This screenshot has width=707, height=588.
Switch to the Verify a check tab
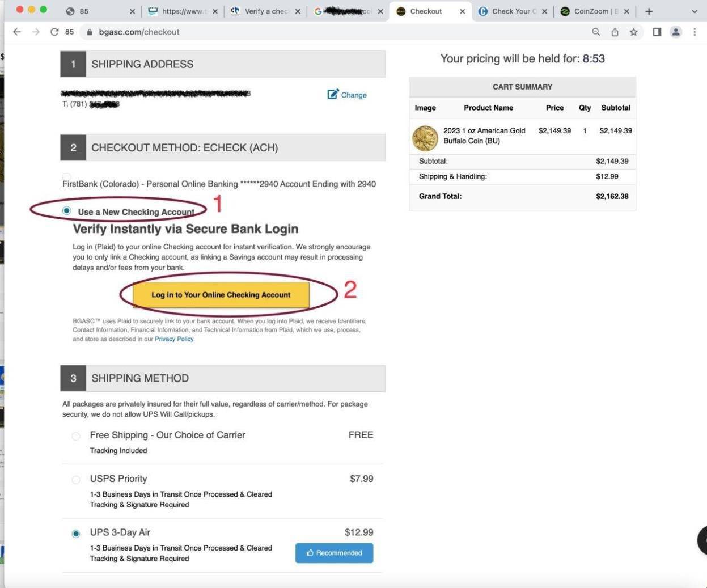[265, 11]
